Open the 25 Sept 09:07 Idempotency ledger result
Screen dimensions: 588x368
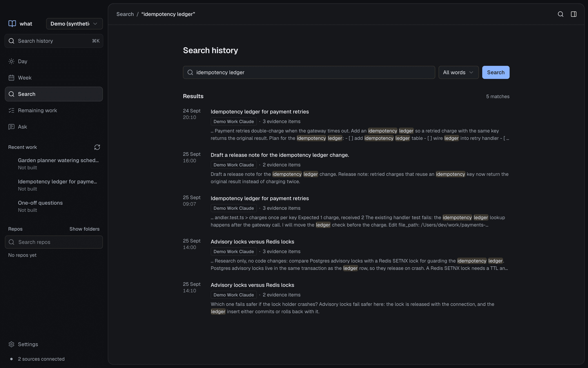coord(259,198)
